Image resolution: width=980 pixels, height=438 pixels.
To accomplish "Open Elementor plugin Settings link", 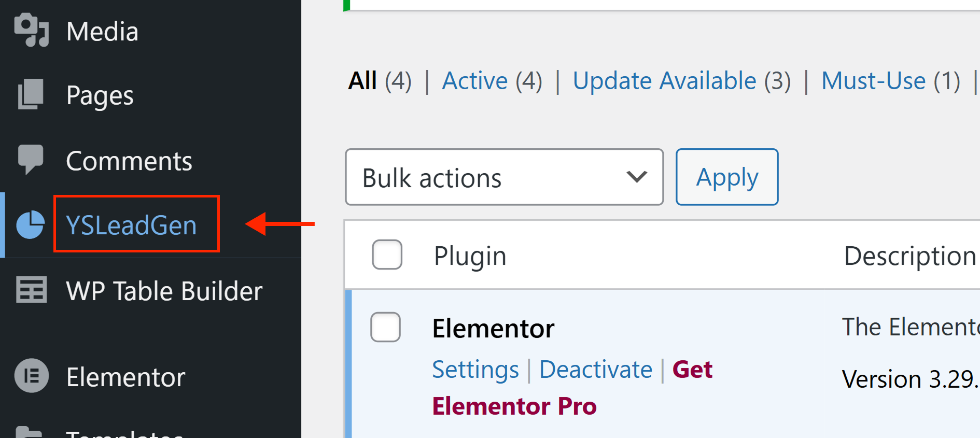I will point(475,370).
